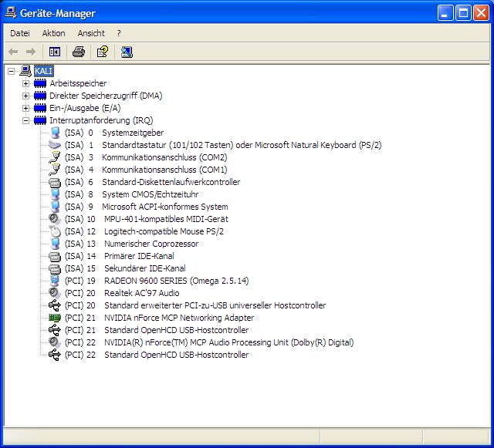494x448 pixels.
Task: Click the Primärer IDE-Kanal icon
Action: 55,256
